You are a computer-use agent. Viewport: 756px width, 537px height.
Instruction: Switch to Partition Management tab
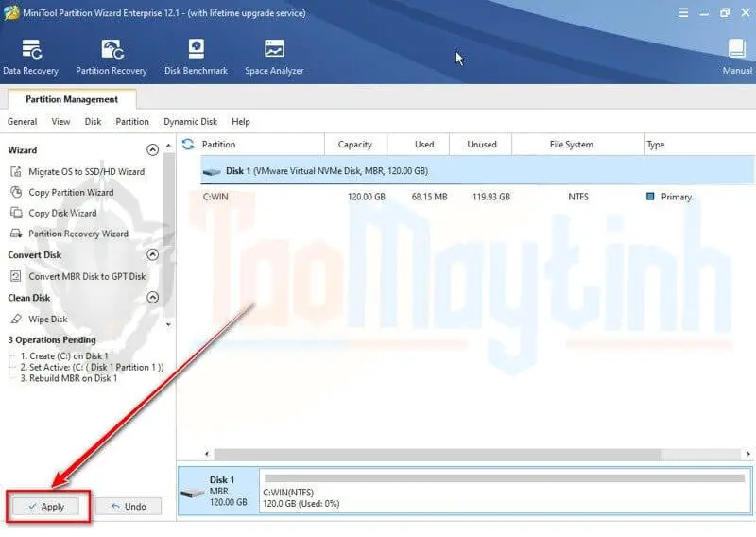(72, 99)
